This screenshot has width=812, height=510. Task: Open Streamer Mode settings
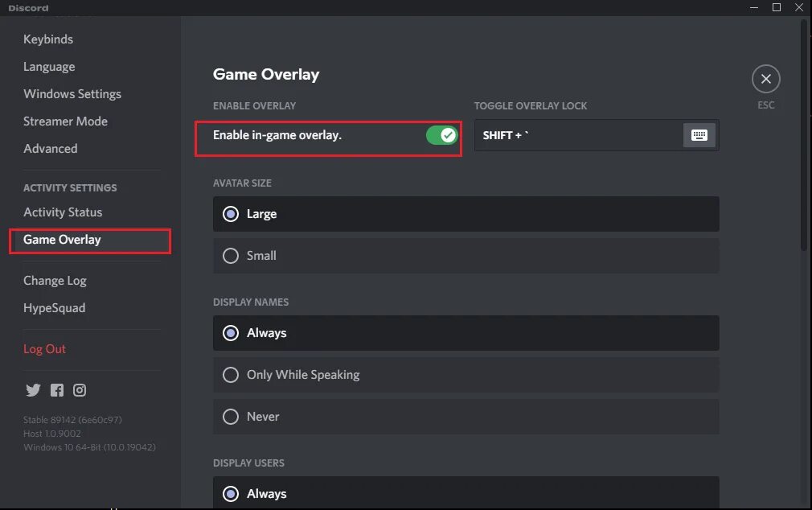point(65,121)
